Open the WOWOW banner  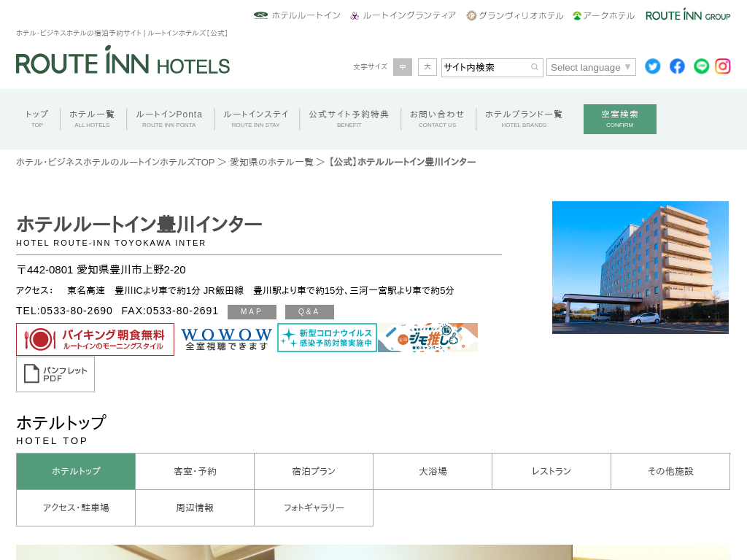pos(226,338)
